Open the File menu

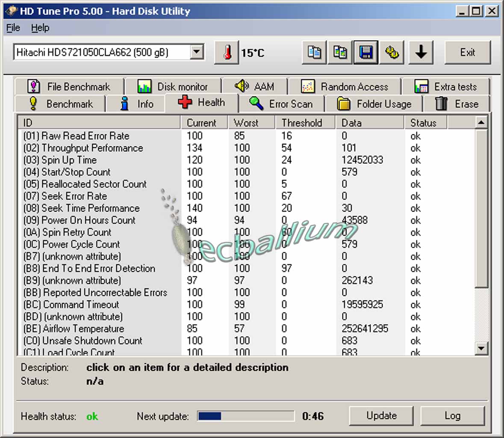pos(13,28)
